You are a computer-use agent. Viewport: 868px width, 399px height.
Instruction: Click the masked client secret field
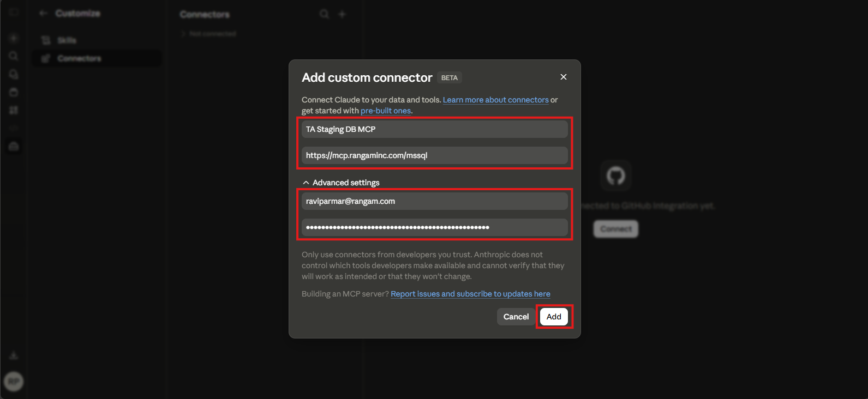pos(435,227)
